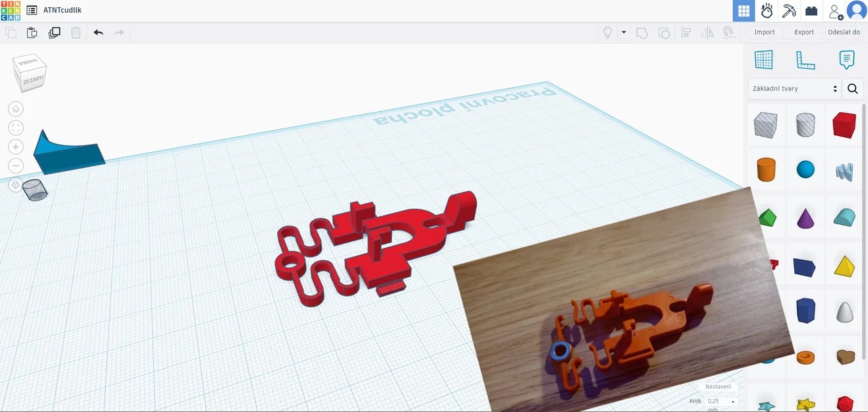Pick the dark-blue Wedge shape
Image resolution: width=868 pixels, height=412 pixels.
(x=805, y=266)
